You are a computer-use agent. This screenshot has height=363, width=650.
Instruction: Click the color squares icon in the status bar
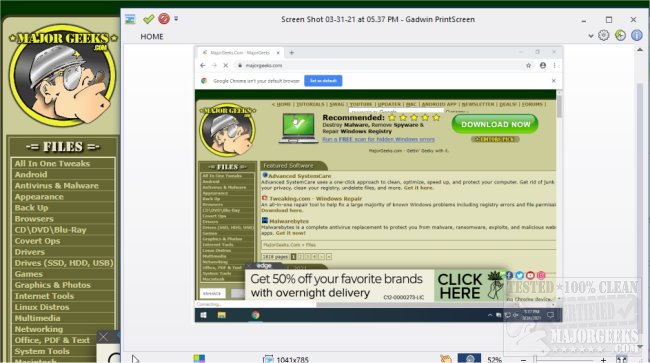(x=199, y=359)
